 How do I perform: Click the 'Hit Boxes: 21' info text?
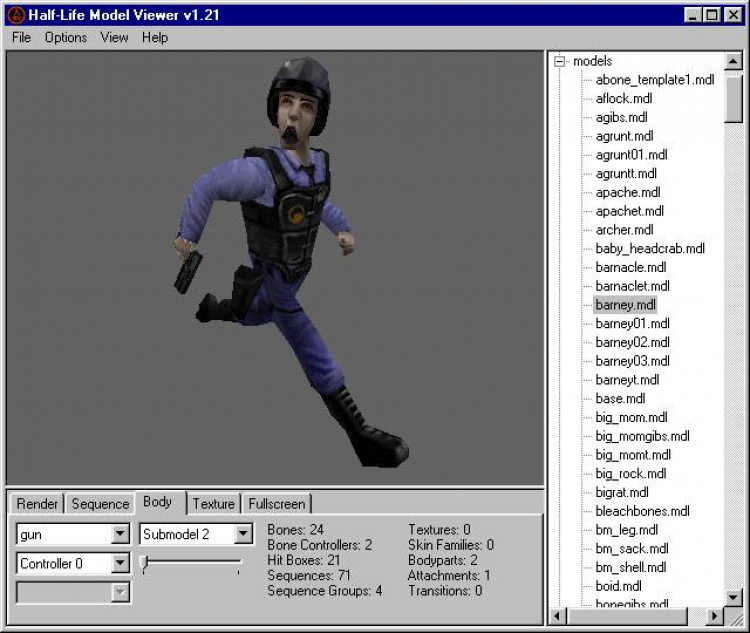point(304,560)
